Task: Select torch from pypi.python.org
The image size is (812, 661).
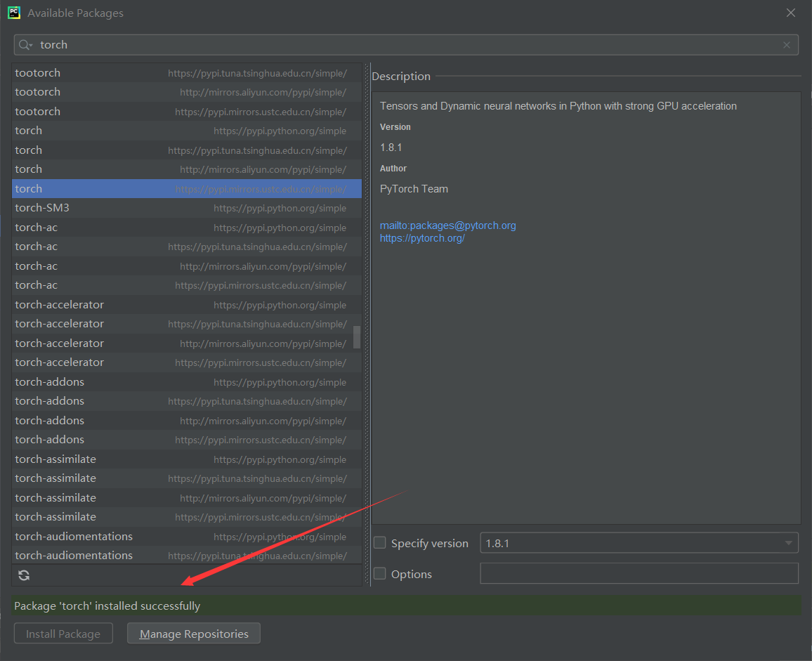Action: coord(186,131)
